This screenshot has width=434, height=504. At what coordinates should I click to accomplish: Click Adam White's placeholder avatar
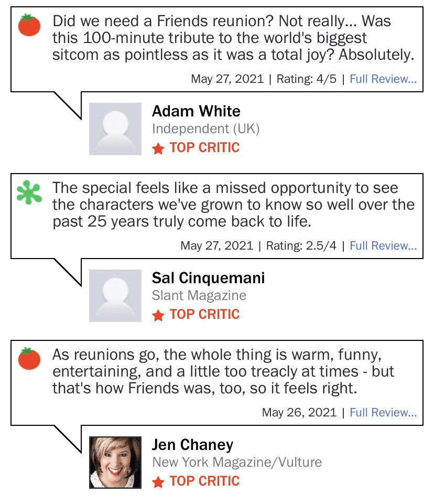(115, 129)
